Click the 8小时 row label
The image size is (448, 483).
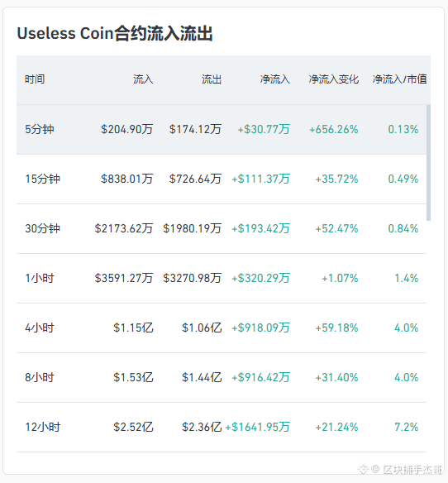pyautogui.click(x=40, y=377)
